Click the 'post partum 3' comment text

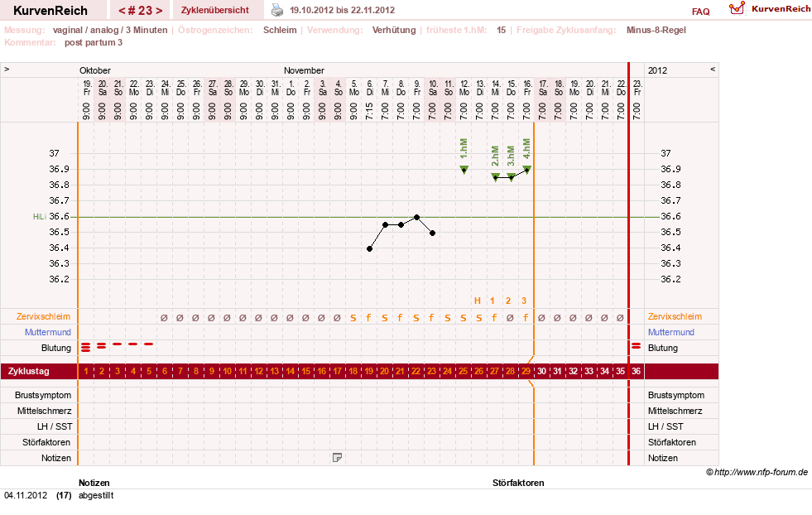(94, 42)
